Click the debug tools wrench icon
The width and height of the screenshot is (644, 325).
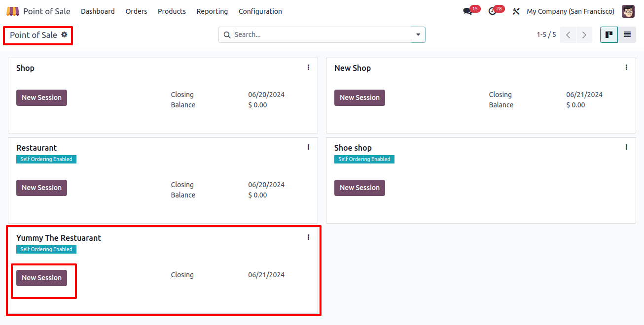coord(516,11)
